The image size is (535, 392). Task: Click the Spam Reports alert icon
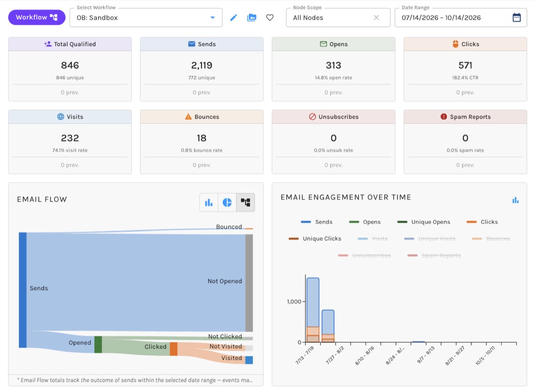point(444,117)
